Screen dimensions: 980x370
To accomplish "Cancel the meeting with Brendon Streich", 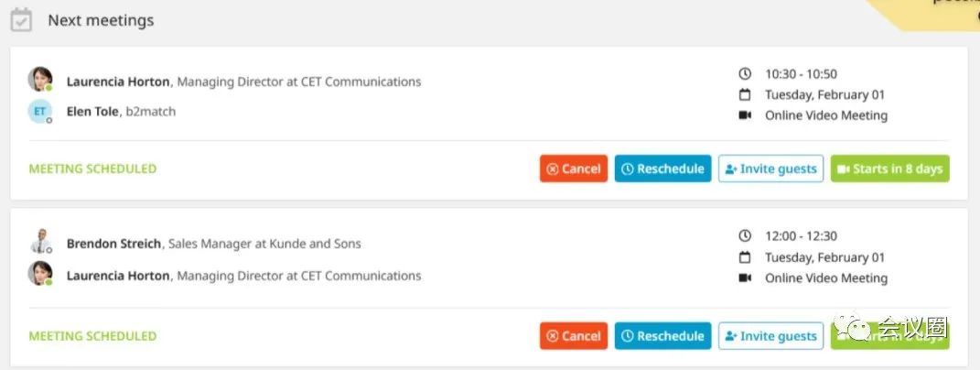I will click(573, 335).
